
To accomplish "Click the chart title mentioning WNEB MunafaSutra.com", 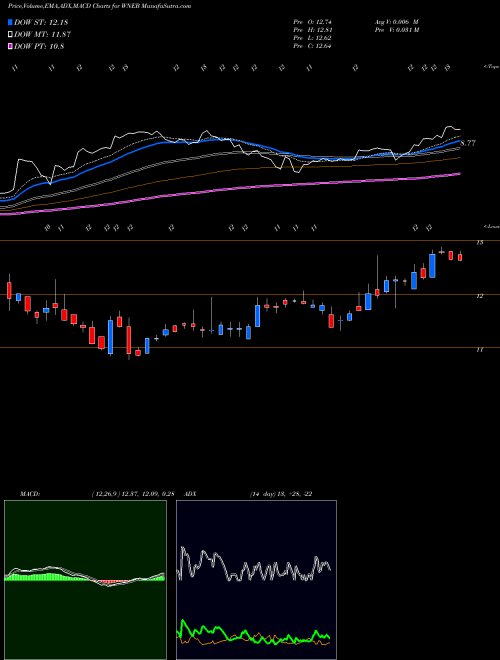I will click(x=99, y=6).
